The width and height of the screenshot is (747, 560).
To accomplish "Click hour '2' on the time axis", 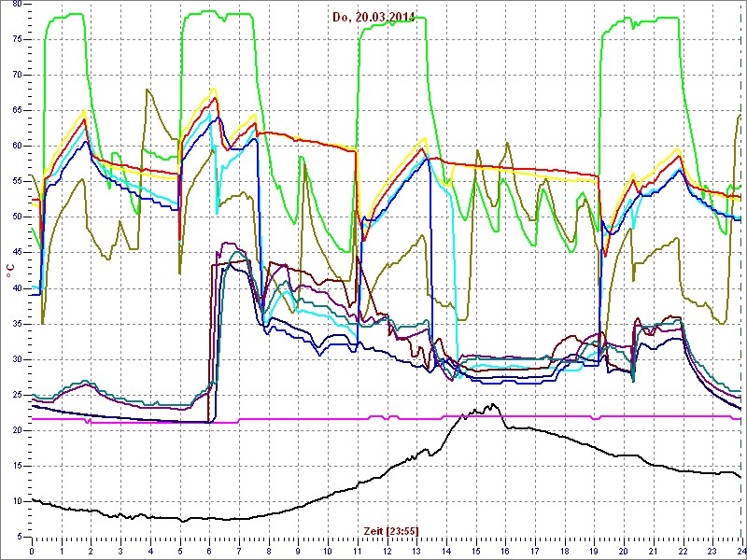I will [x=91, y=550].
